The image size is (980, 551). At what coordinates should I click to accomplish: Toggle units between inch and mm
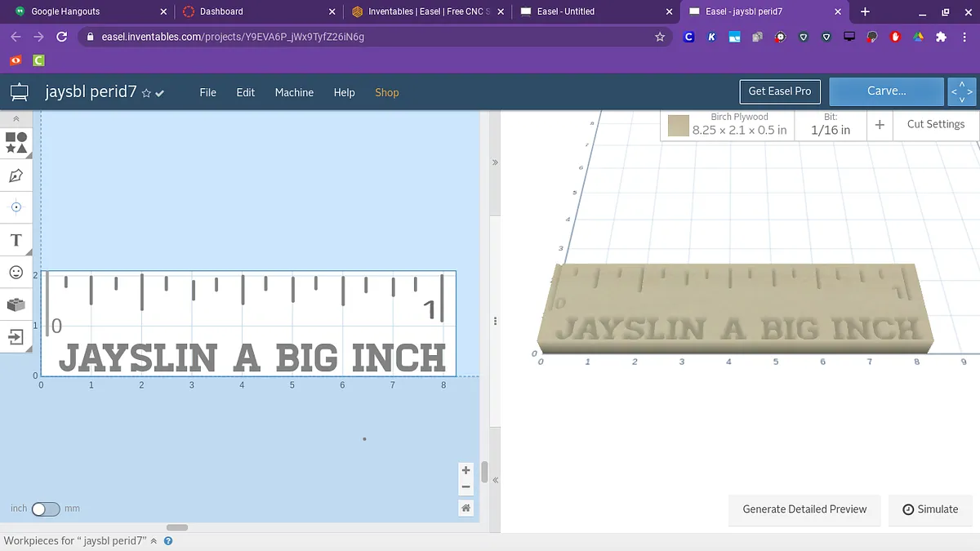(x=45, y=509)
